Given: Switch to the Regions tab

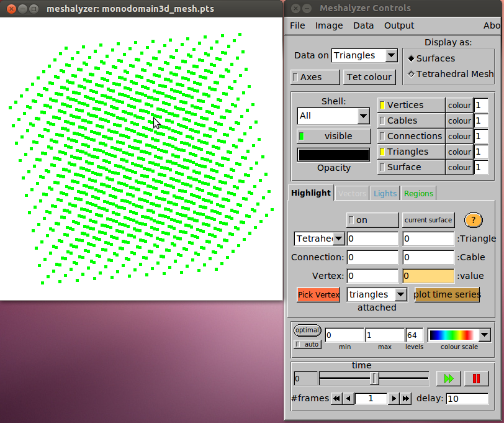Looking at the screenshot, I should (418, 193).
